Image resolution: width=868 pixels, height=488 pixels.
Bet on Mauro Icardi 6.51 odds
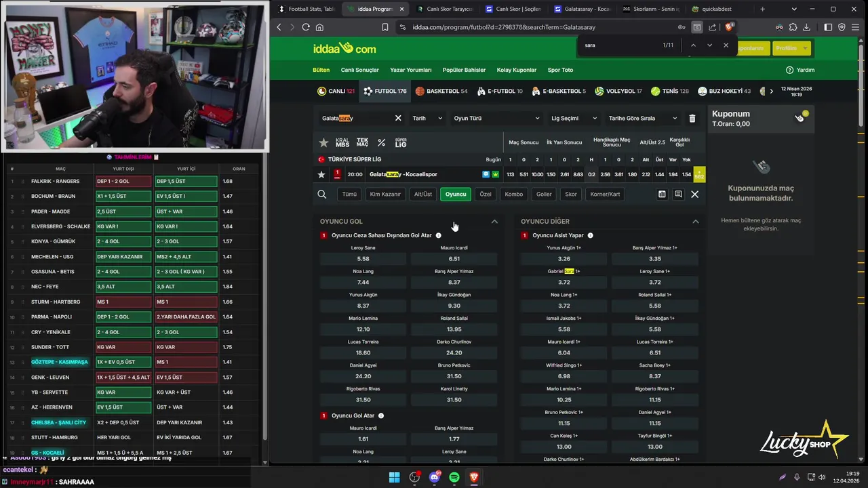[x=454, y=258]
